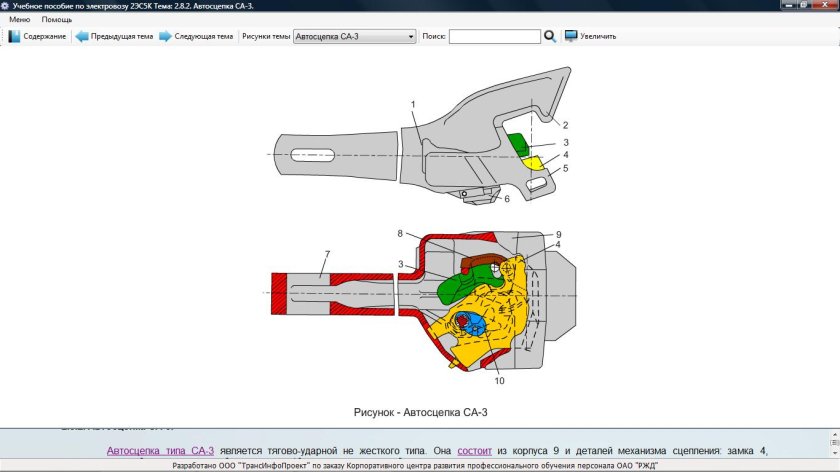Open the Меню menu

point(19,20)
